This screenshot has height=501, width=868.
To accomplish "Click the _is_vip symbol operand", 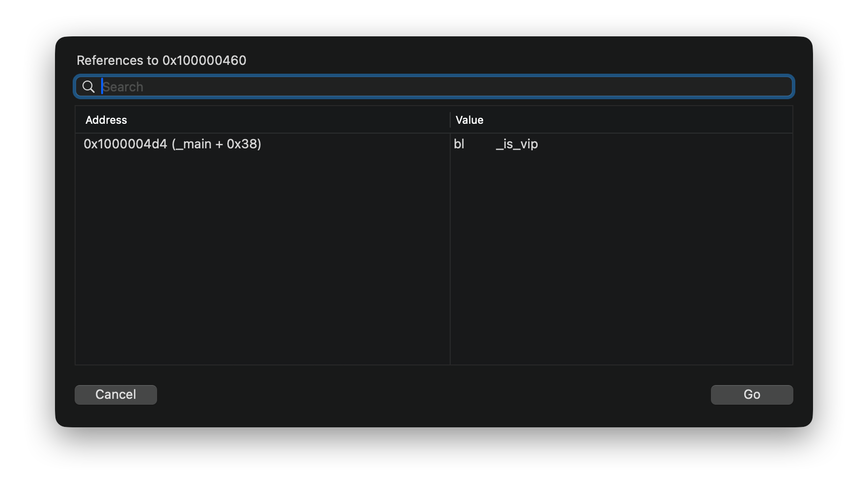I will (517, 144).
